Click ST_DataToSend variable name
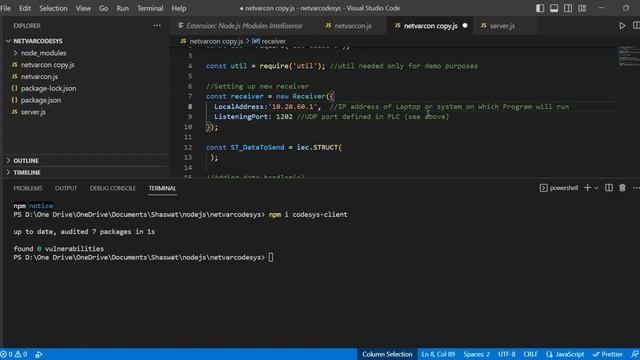This screenshot has width=640, height=360. tap(257, 147)
